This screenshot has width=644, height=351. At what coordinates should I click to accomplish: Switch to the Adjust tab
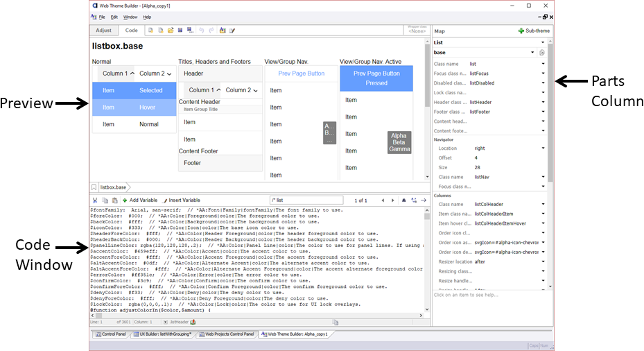[103, 31]
